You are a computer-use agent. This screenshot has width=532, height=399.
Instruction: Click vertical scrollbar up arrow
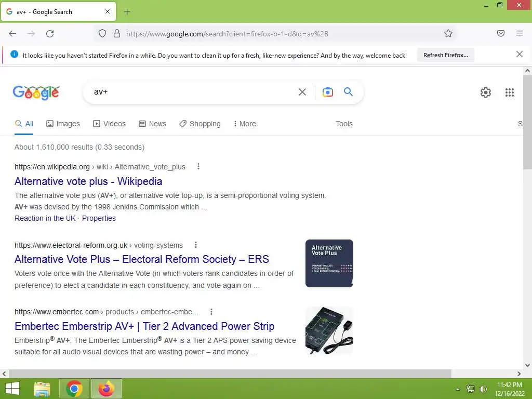click(527, 71)
